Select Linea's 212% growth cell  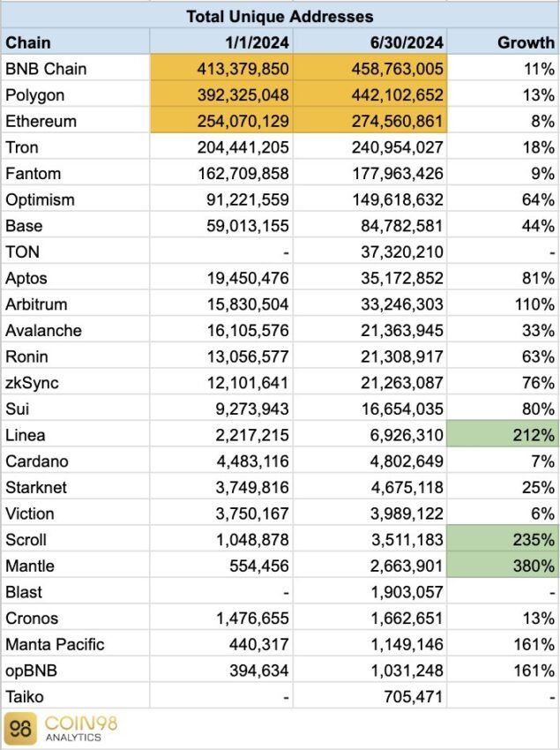pos(503,435)
